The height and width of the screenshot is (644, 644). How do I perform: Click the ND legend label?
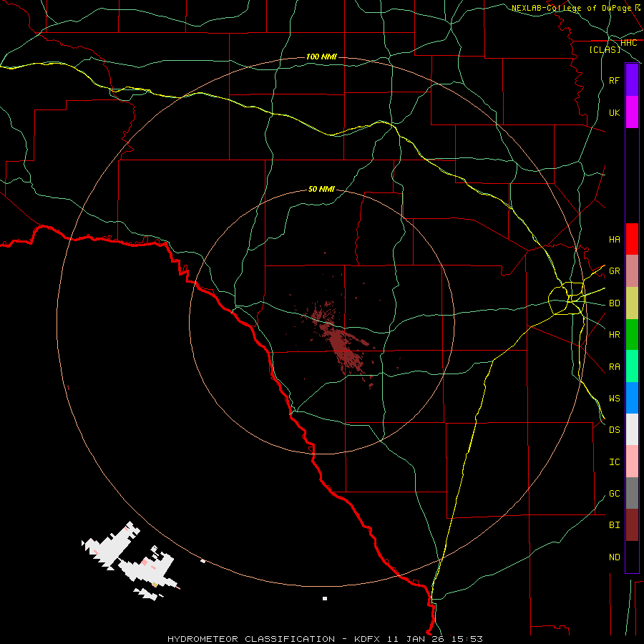click(x=614, y=557)
